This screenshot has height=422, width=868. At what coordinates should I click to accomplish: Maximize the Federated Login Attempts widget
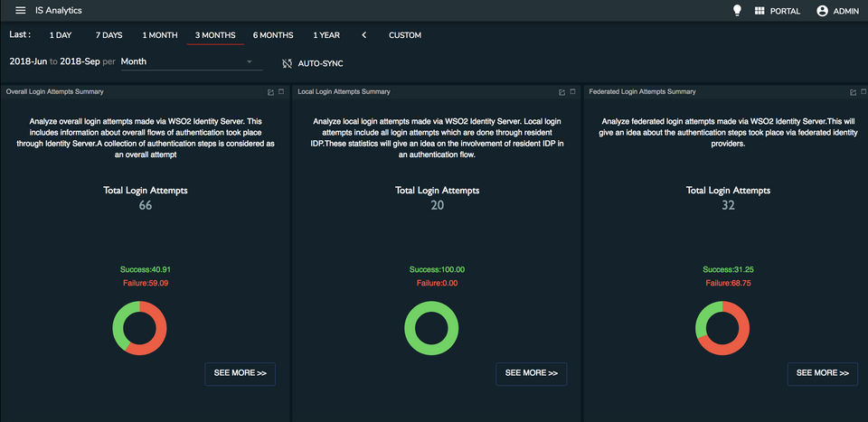point(863,92)
